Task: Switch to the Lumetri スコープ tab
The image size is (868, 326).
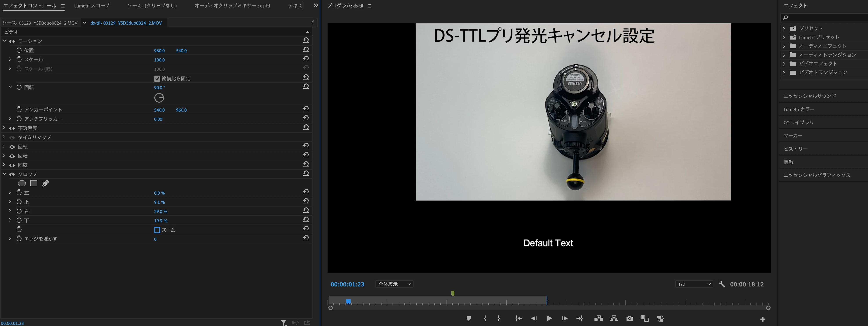Action: (92, 6)
